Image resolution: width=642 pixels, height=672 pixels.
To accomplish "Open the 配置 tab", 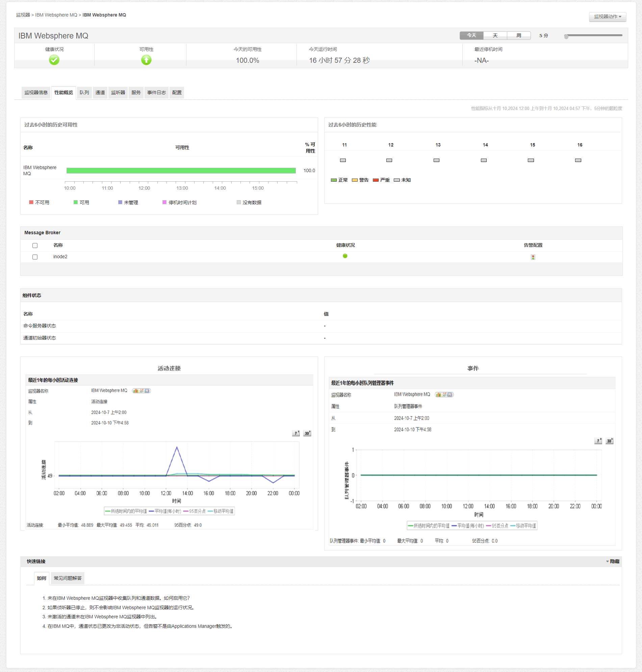I will pyautogui.click(x=177, y=93).
